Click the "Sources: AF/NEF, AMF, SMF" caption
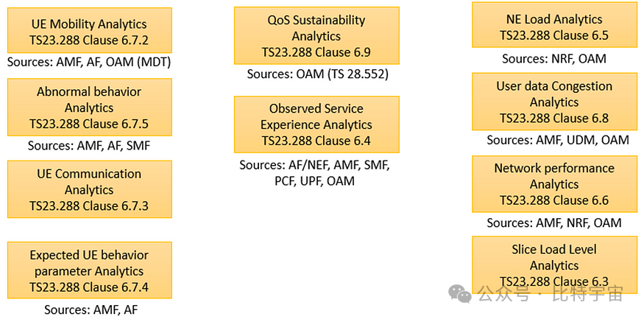Image resolution: width=644 pixels, height=319 pixels. (x=315, y=166)
